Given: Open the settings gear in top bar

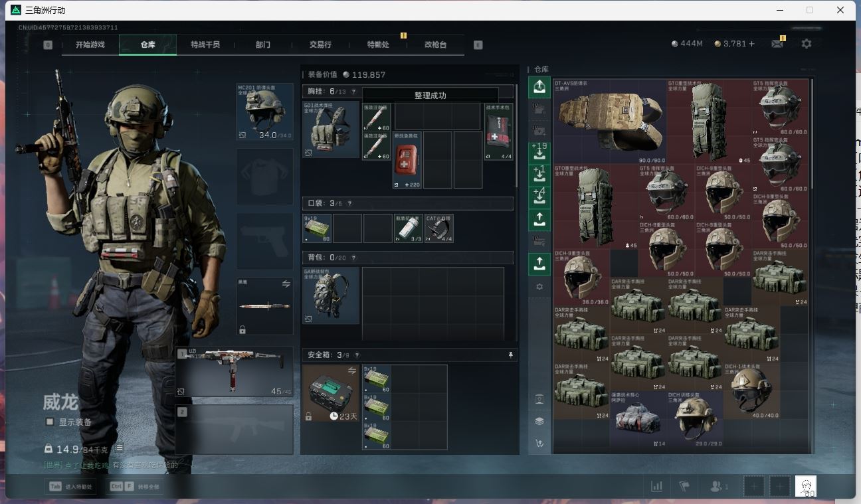Looking at the screenshot, I should (x=806, y=44).
